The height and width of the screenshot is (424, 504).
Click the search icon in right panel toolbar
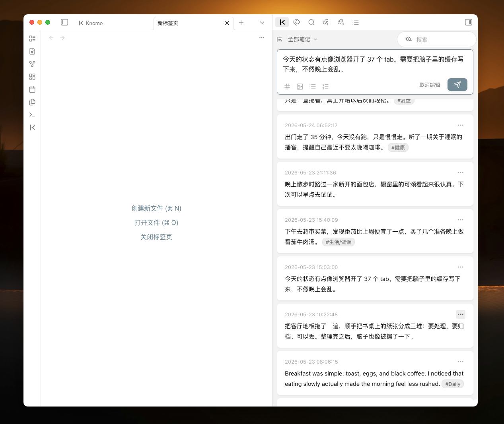[311, 22]
